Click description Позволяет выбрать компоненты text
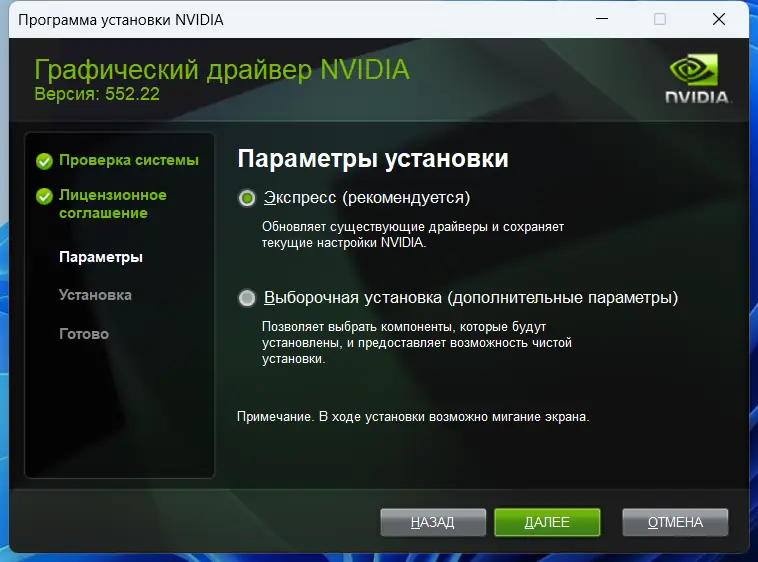Screen dimensions: 758x562 417,343
